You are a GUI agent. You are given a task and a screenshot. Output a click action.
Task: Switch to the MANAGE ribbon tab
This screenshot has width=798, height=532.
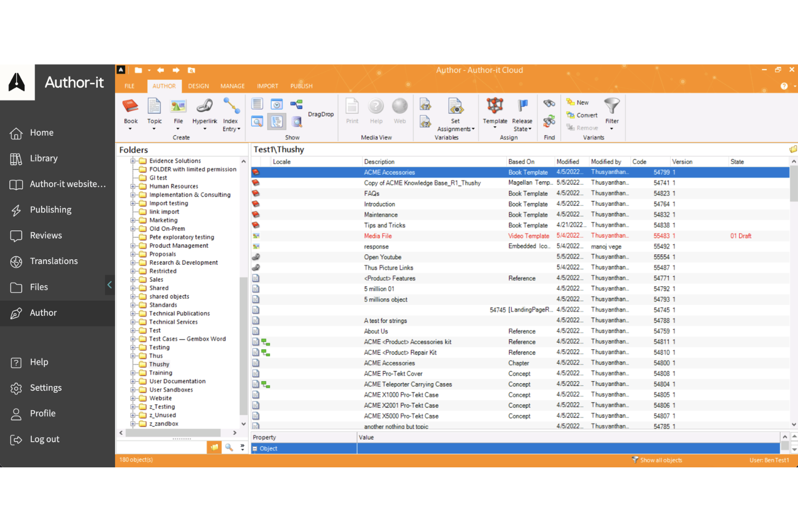click(x=232, y=86)
